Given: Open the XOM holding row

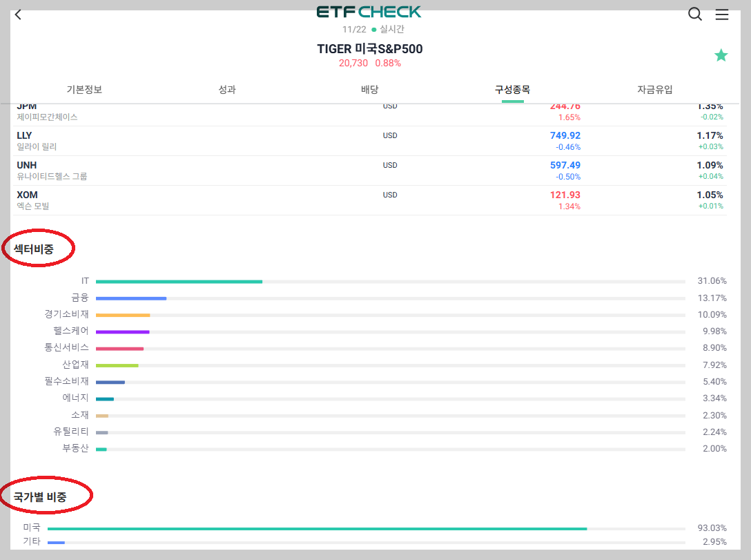Looking at the screenshot, I should pos(370,200).
